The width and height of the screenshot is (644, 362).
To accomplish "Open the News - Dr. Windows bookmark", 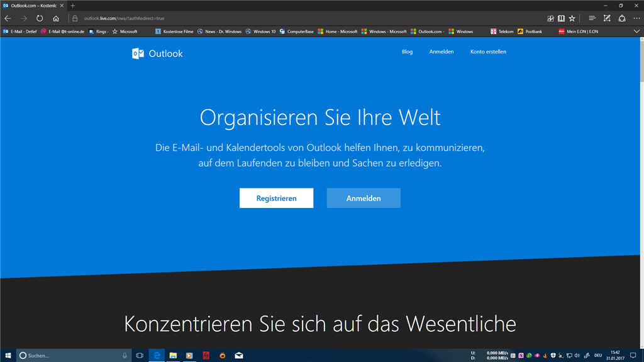I will 219,31.
